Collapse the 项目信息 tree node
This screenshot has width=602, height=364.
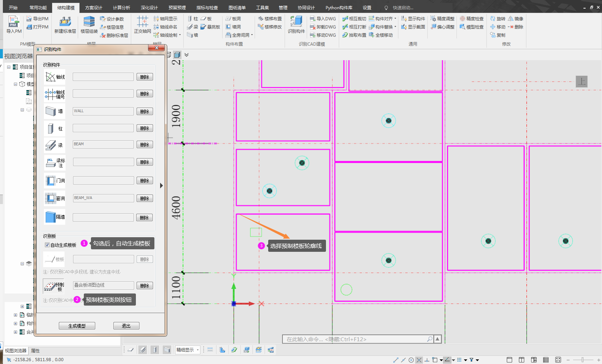[9, 67]
